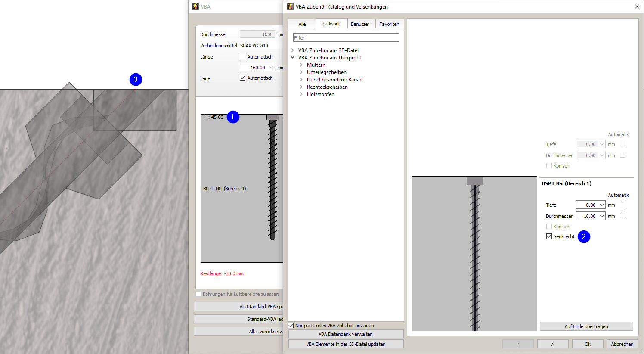644x354 pixels.
Task: Uncheck Nur passendes VBA Zubehör anzeigen
Action: tap(291, 326)
